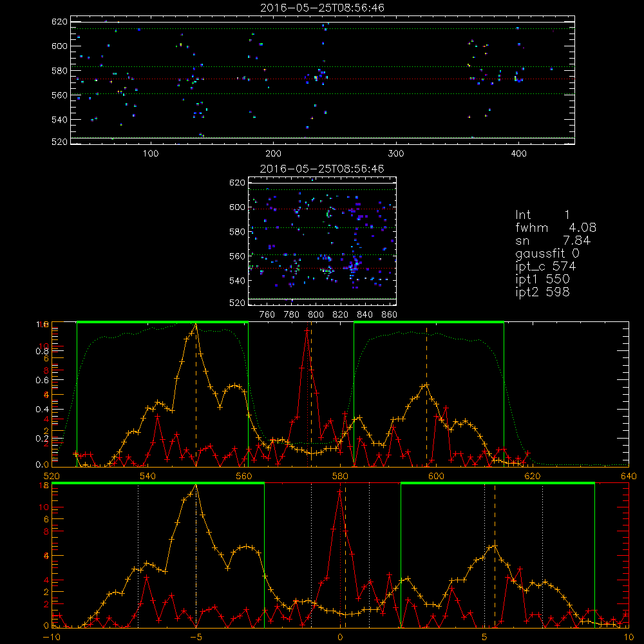Click x-axis label 860 on middle plot
644x644 pixels.
coord(390,315)
